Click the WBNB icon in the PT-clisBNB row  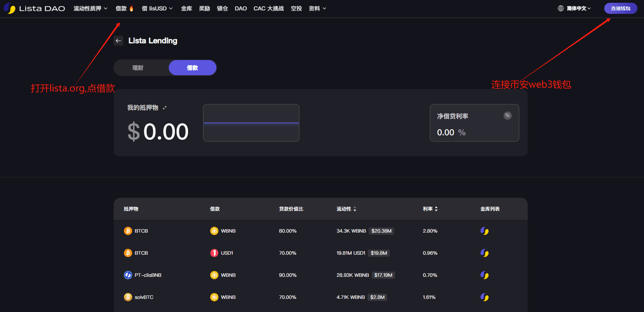(214, 275)
